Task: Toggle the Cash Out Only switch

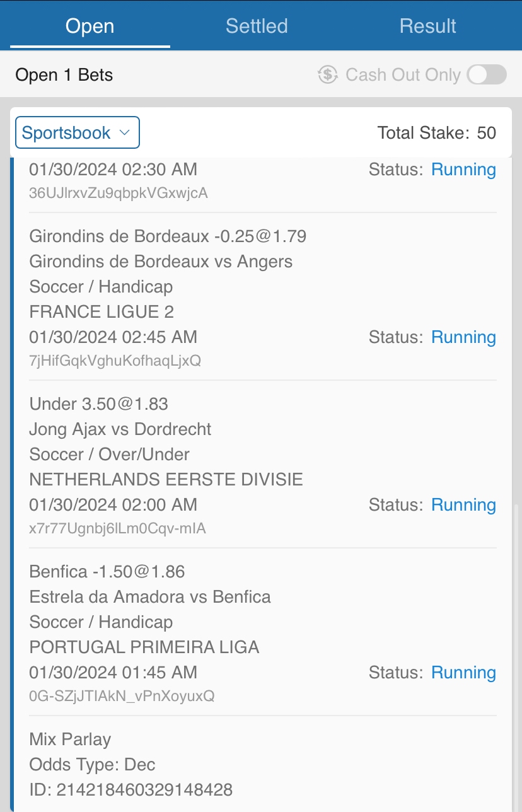Action: pyautogui.click(x=487, y=75)
